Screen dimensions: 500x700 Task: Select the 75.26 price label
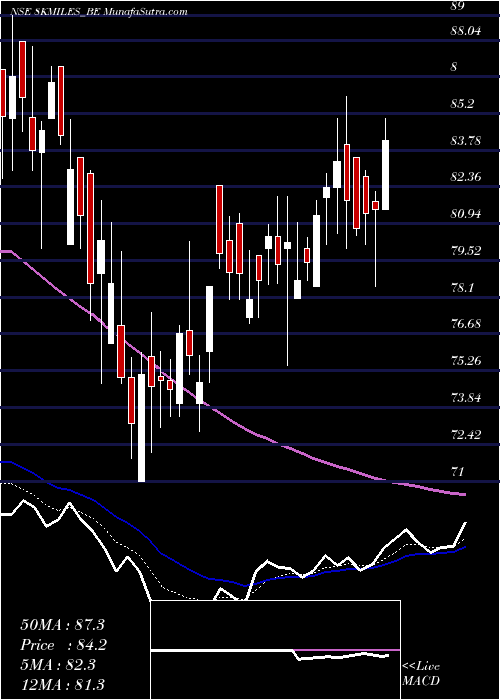(466, 360)
